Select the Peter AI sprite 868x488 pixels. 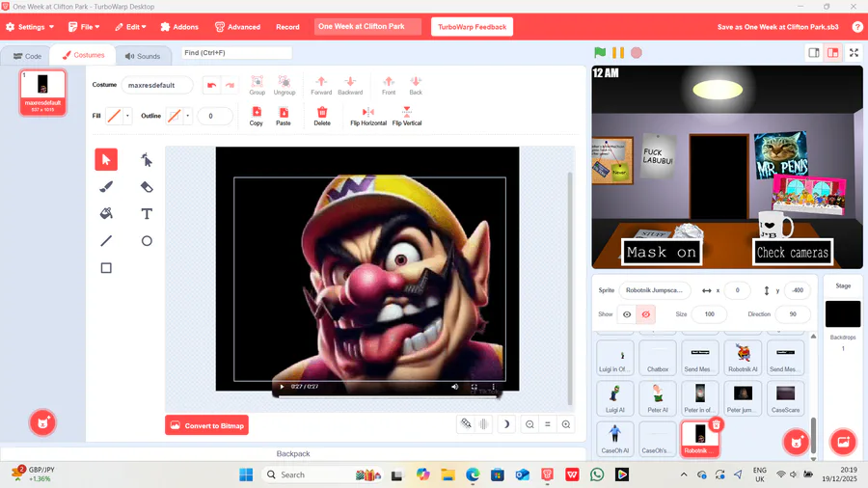pyautogui.click(x=658, y=397)
